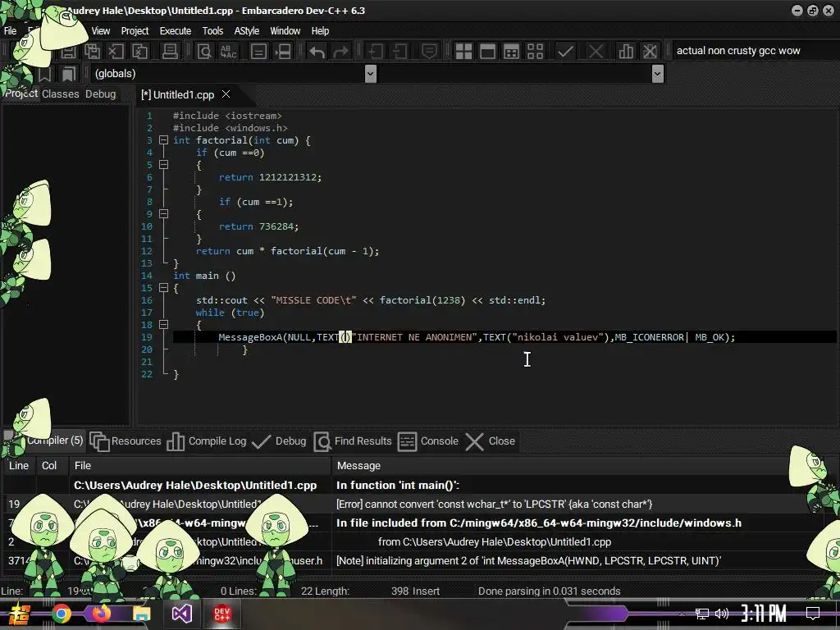
Task: Open Firefox from the taskbar
Action: [x=101, y=614]
